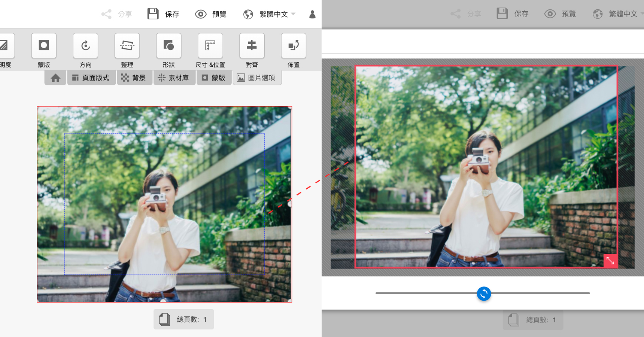Switch to the 素材庫 library tab

click(x=174, y=78)
